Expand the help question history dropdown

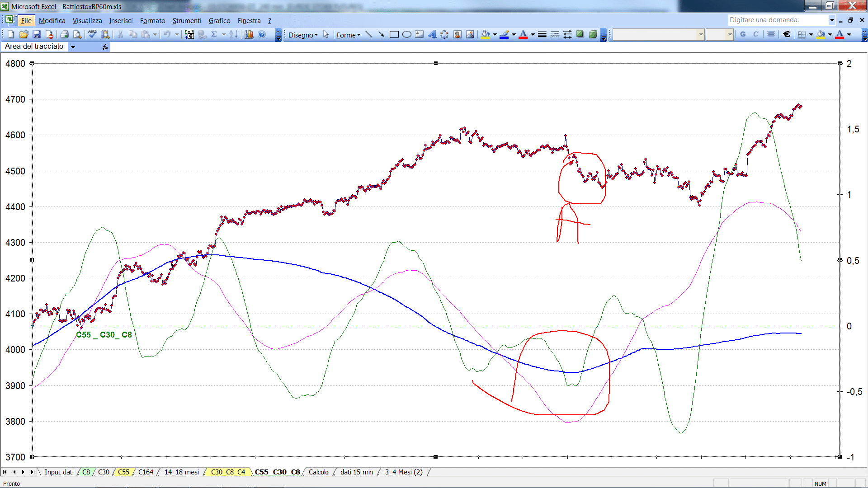832,20
